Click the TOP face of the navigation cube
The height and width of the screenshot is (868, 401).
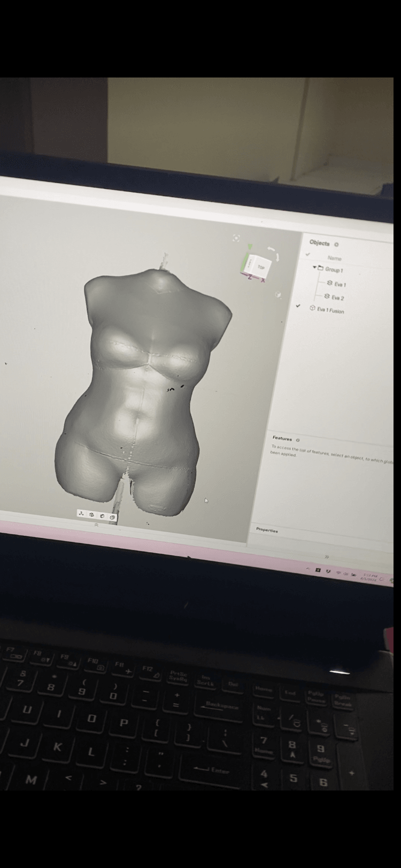pyautogui.click(x=261, y=267)
